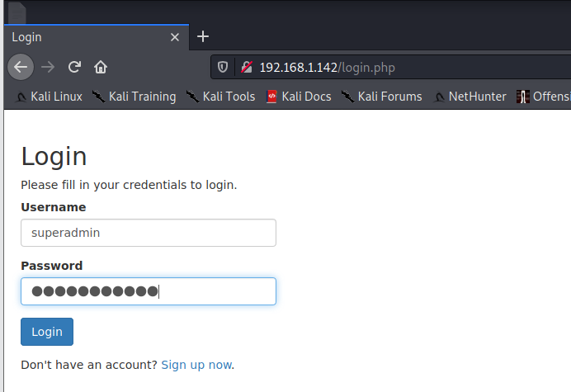Go back to previous page
Image resolution: width=571 pixels, height=392 pixels.
pyautogui.click(x=21, y=67)
